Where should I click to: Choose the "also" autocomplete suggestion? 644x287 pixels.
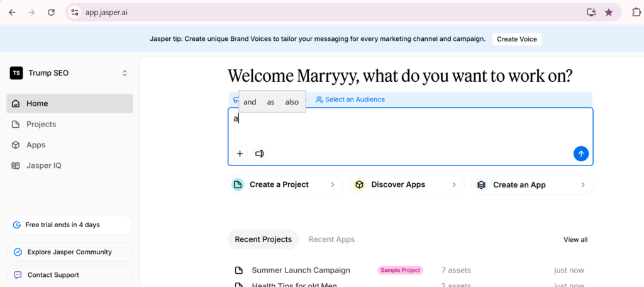[x=292, y=102]
